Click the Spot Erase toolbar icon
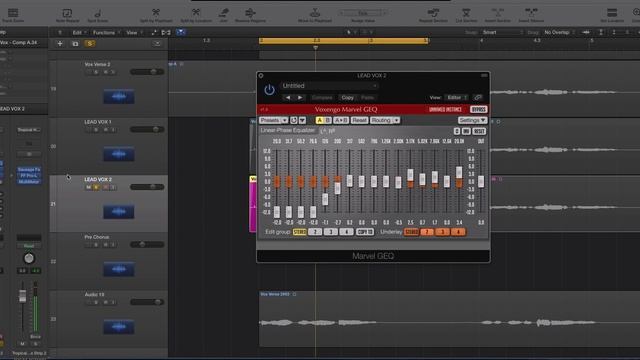 coord(98,13)
